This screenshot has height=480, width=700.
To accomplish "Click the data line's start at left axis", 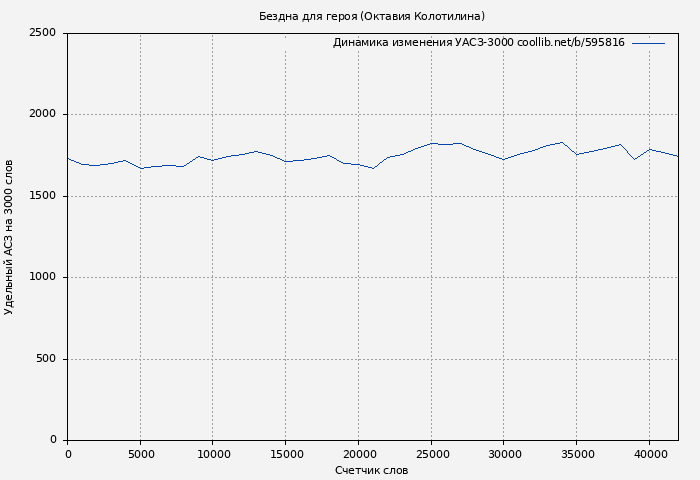I will tap(68, 158).
